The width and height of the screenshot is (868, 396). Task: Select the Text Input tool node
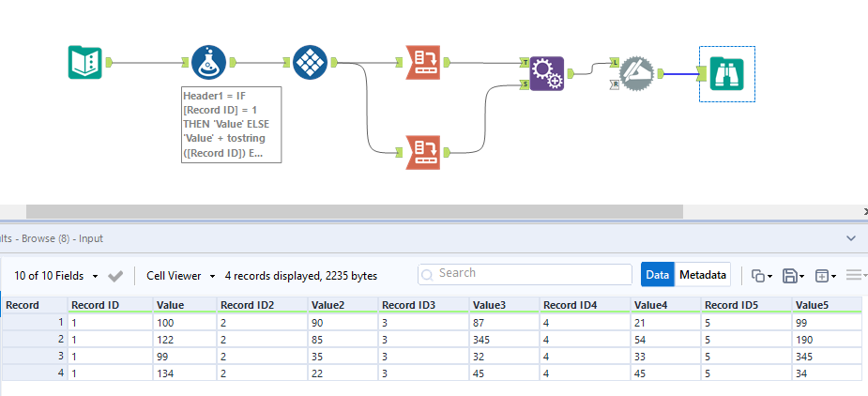point(84,63)
